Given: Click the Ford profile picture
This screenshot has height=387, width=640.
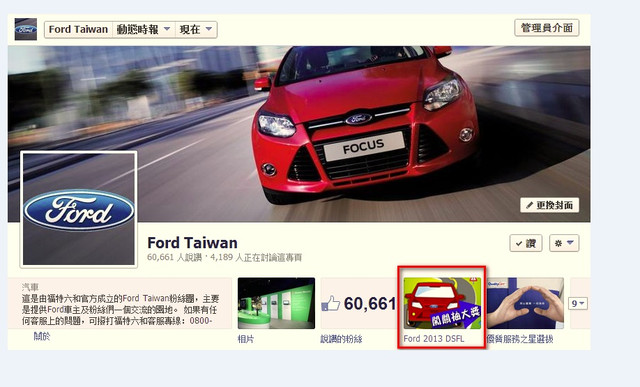Looking at the screenshot, I should click(x=78, y=209).
